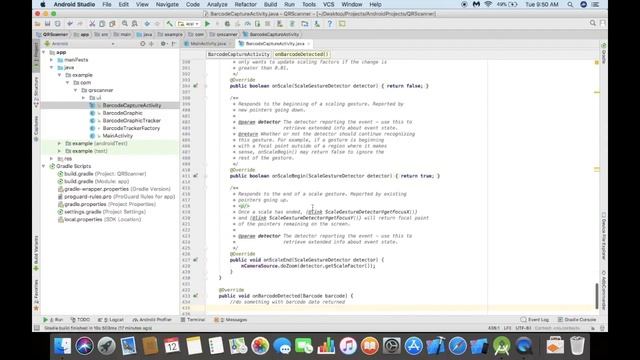The width and height of the screenshot is (640, 360).
Task: Open the Navigate menu
Action: point(167,4)
